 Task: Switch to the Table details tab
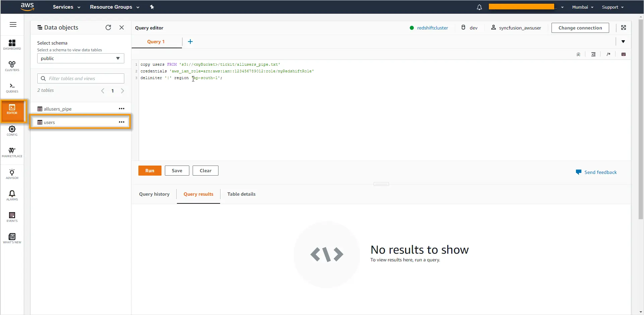pos(241,194)
